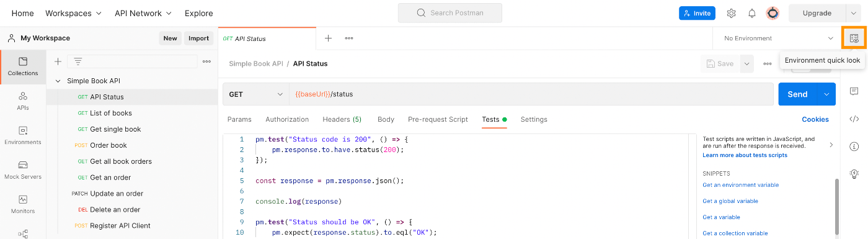
Task: Open the request info icon
Action: [854, 147]
